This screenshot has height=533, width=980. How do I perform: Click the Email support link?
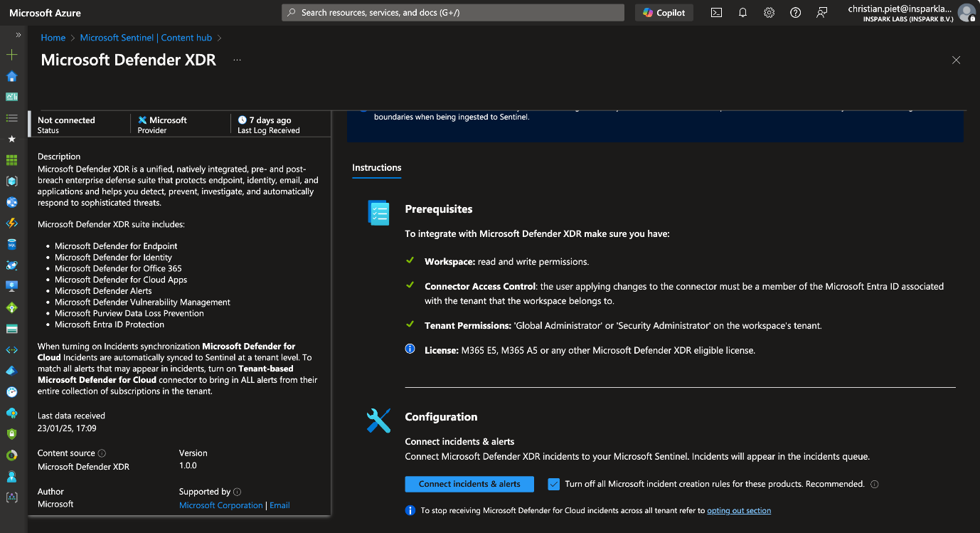(x=279, y=505)
